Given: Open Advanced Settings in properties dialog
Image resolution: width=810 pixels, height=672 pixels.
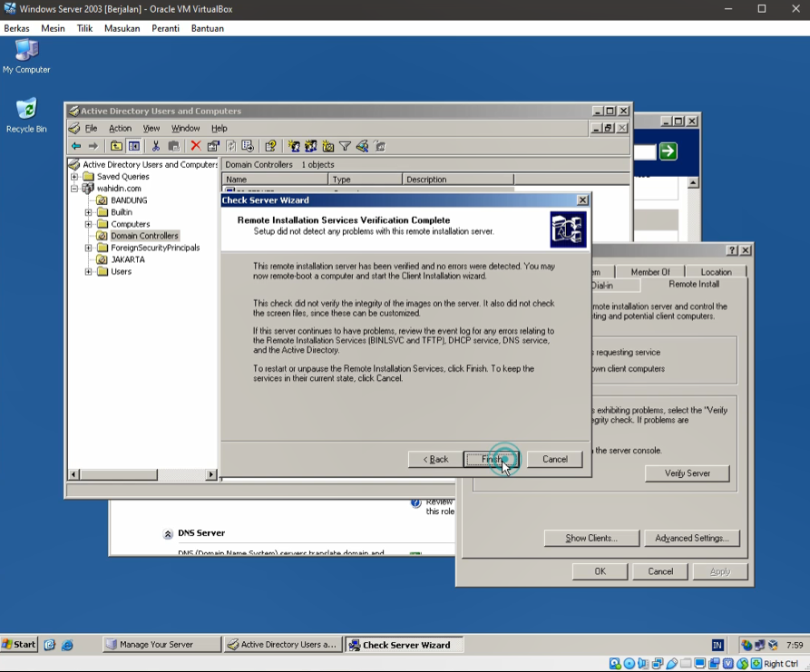Looking at the screenshot, I should (x=692, y=538).
